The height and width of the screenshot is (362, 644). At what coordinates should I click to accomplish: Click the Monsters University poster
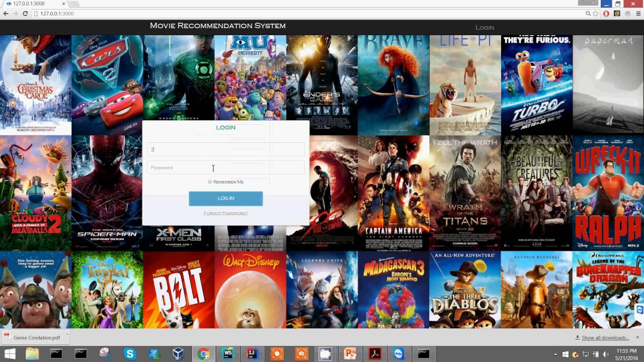click(x=250, y=78)
